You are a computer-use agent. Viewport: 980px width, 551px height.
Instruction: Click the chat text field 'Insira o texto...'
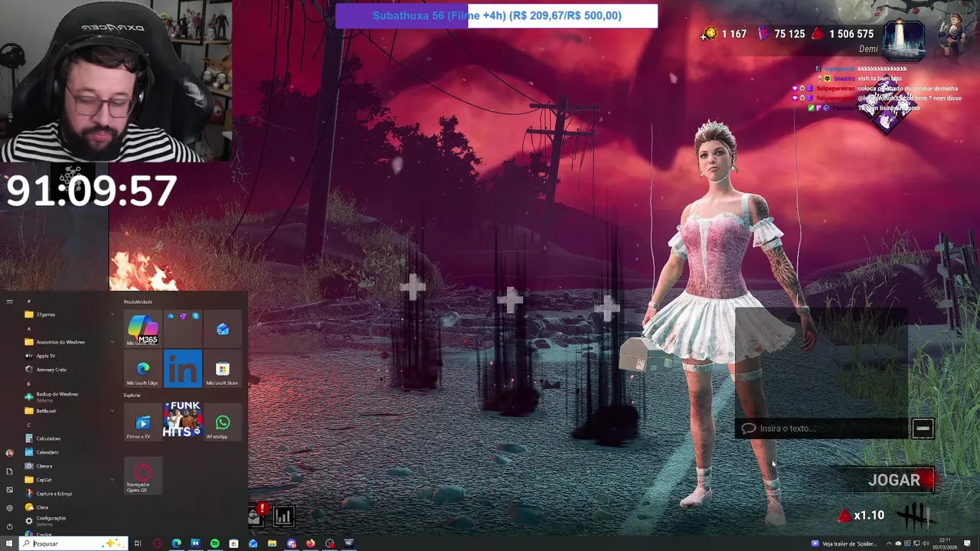[822, 429]
